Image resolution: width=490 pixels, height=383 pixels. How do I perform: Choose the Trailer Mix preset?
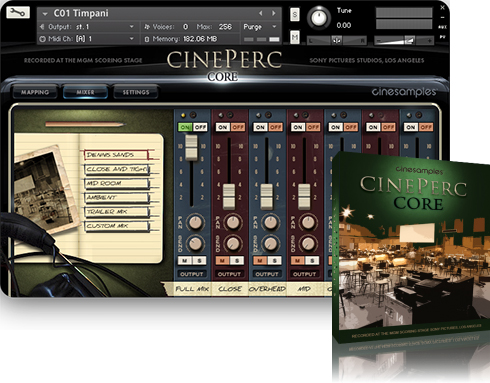point(116,212)
